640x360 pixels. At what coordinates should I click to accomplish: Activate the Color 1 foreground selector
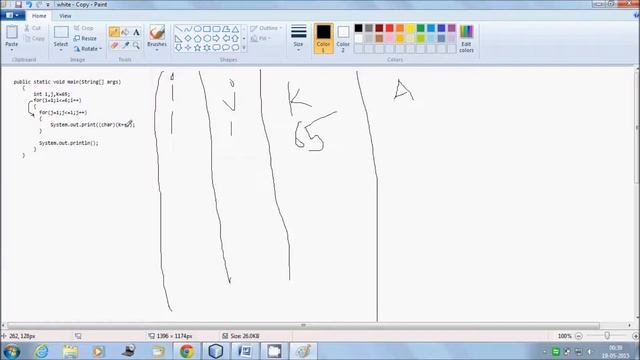pos(323,39)
